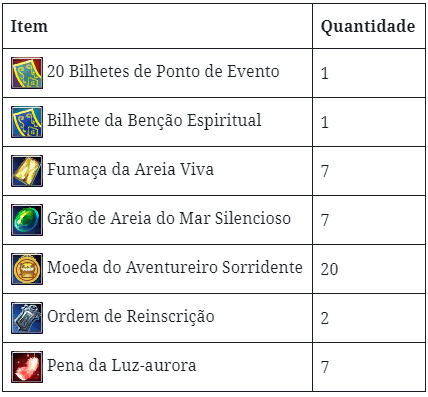Click quantity 1 in Bilhete da Benção row

tap(325, 122)
